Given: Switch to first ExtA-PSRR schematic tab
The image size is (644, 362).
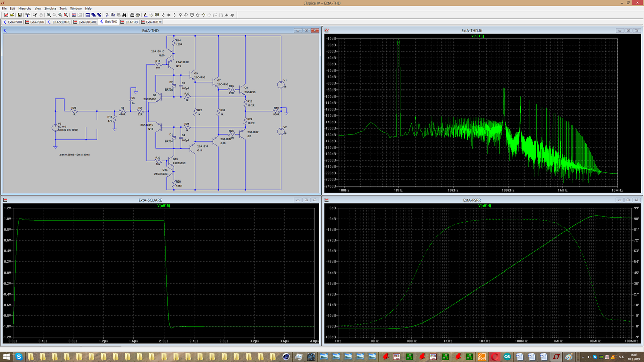Looking at the screenshot, I should pyautogui.click(x=13, y=22).
